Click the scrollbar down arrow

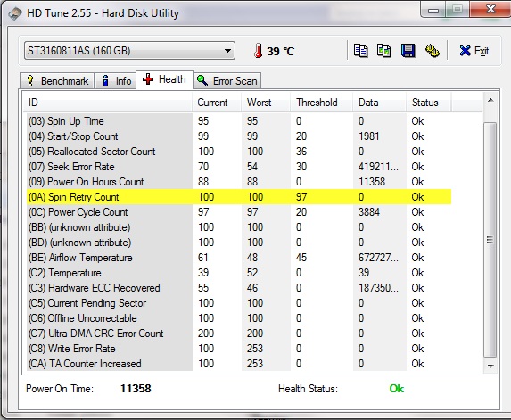pos(490,366)
